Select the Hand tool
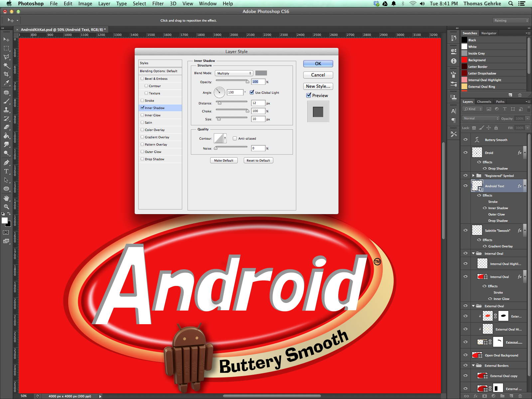Image resolution: width=532 pixels, height=399 pixels. click(x=6, y=198)
